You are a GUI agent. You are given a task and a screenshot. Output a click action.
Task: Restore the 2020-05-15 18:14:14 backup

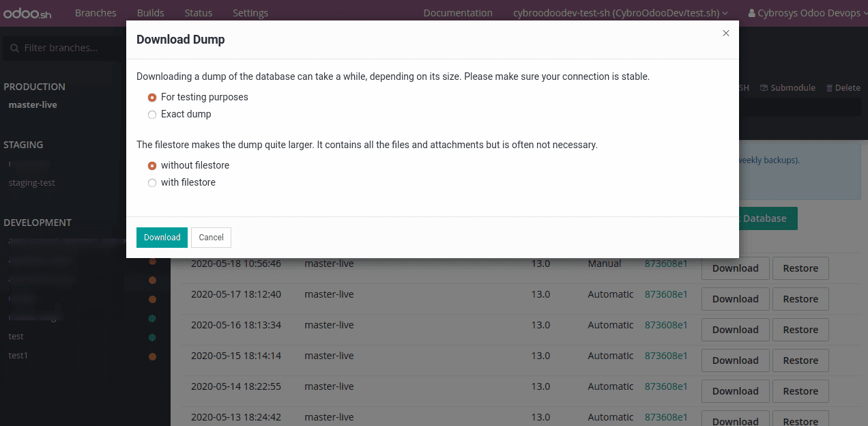(800, 360)
